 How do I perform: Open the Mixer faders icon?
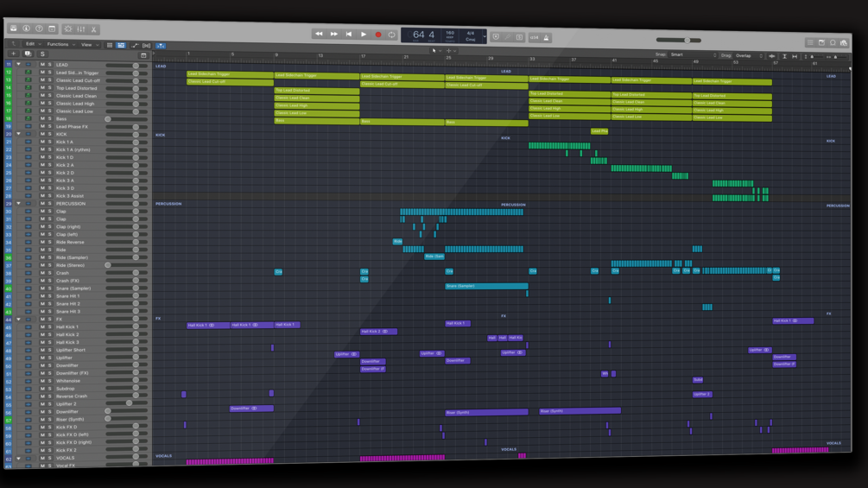81,29
